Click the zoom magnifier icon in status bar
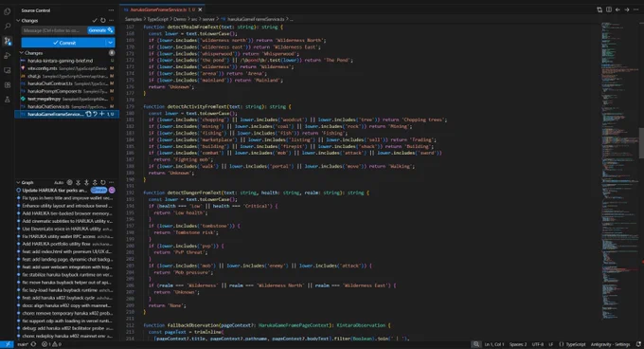644x349 pixels. coord(476,344)
